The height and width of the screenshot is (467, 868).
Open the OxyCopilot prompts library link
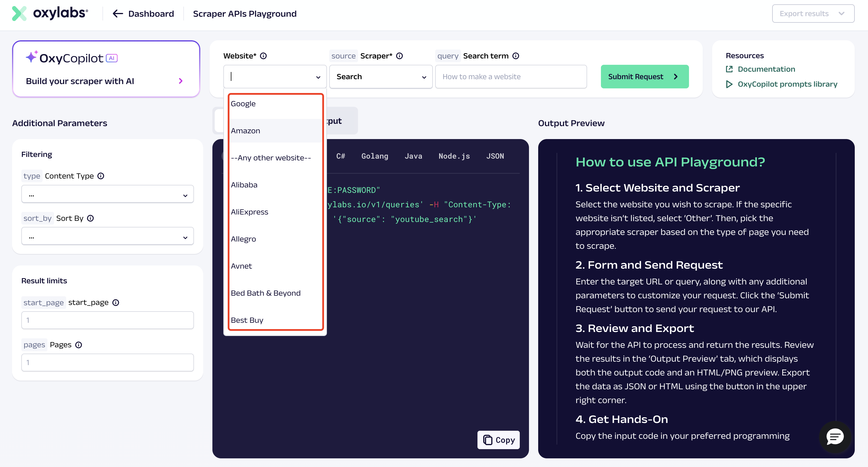787,84
